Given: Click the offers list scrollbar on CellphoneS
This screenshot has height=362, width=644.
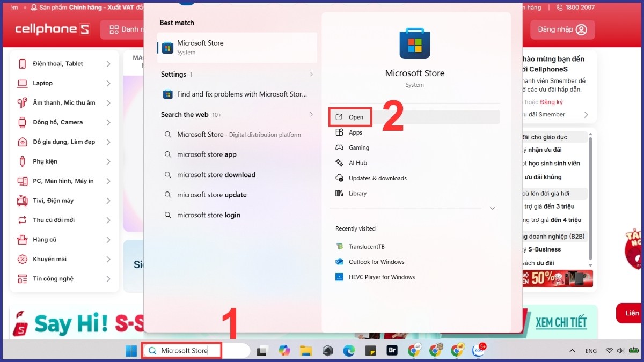Looking at the screenshot, I should 591,198.
